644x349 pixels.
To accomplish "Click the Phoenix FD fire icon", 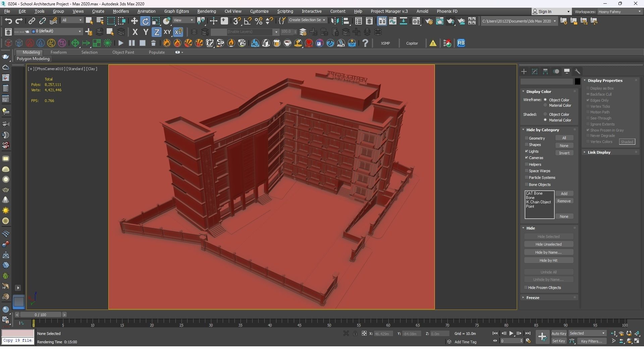I will click(167, 43).
